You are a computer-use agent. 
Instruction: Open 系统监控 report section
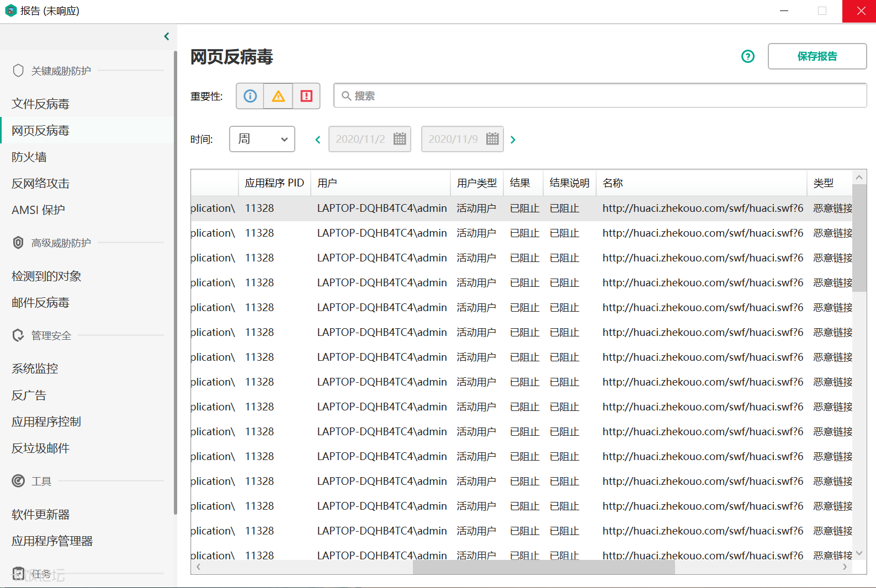point(35,368)
